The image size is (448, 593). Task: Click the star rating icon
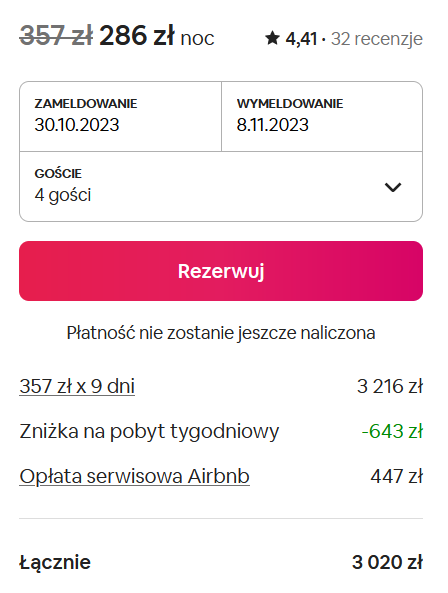272,38
